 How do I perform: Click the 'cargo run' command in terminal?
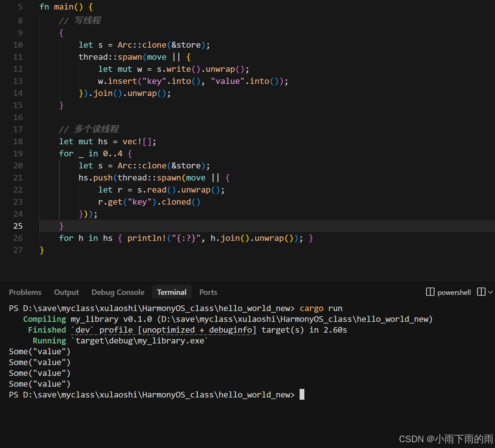pos(321,308)
